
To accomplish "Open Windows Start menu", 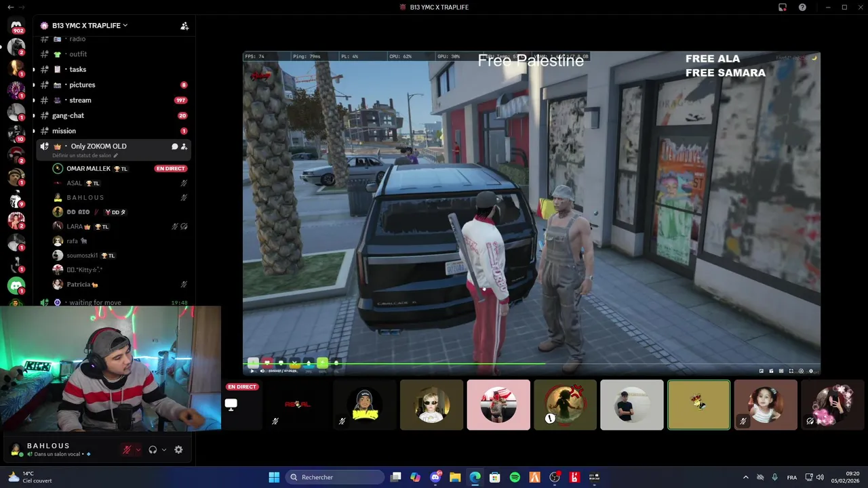I will pos(274,477).
